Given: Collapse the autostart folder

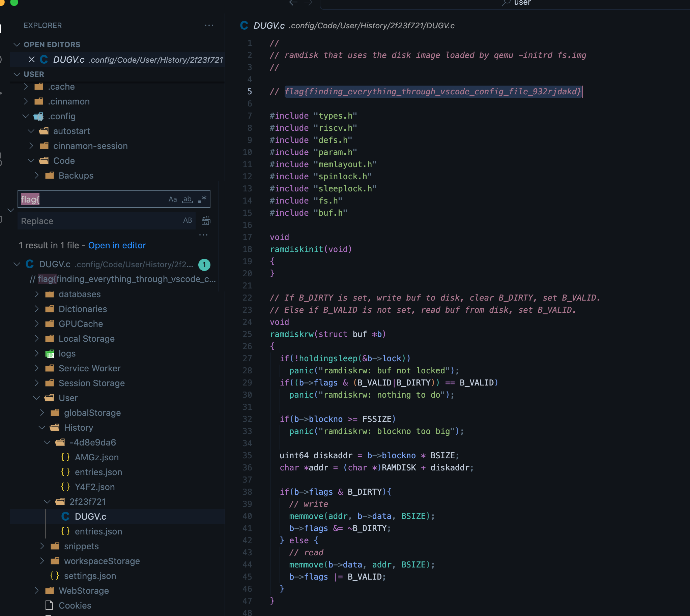Looking at the screenshot, I should click(31, 131).
